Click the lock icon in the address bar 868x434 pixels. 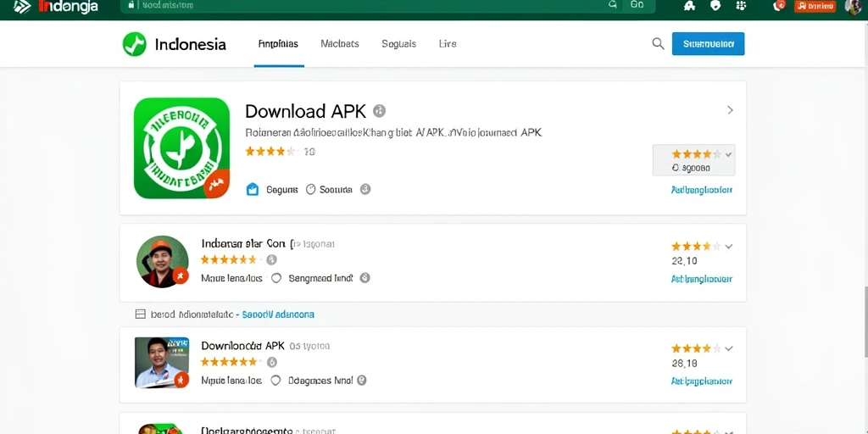(x=131, y=5)
